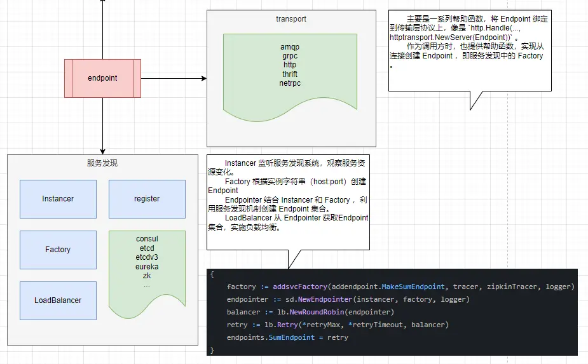Click the 'transport' title label
Screen dimensions: 588x364
pos(291,19)
